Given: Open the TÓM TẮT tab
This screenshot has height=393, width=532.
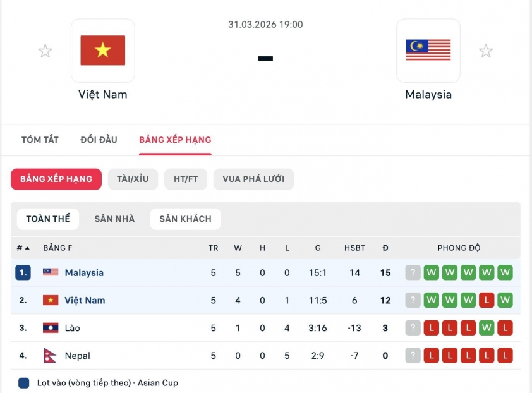Looking at the screenshot, I should [41, 140].
